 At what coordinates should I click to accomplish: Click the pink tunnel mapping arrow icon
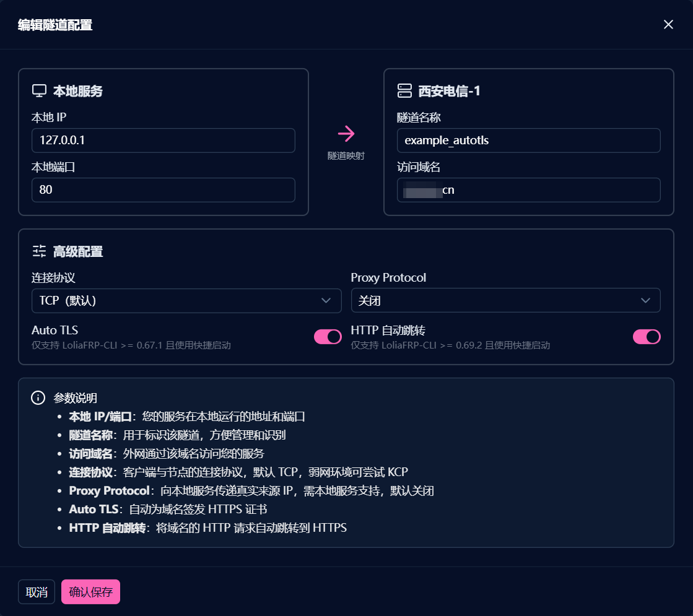pyautogui.click(x=346, y=134)
